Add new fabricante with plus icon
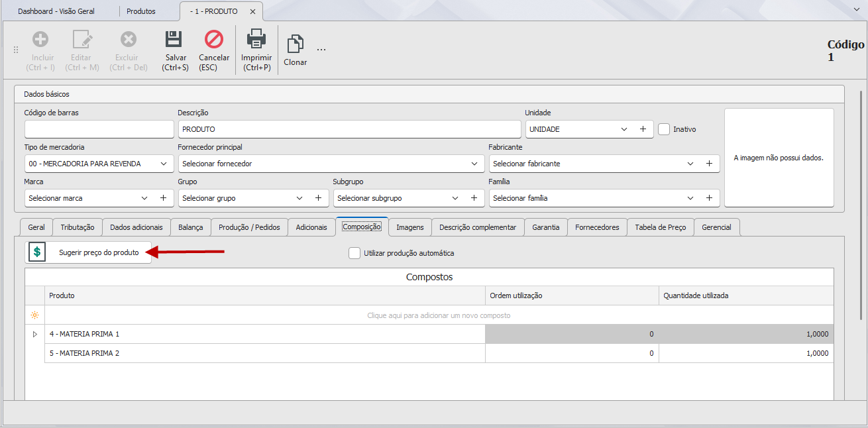 (709, 164)
